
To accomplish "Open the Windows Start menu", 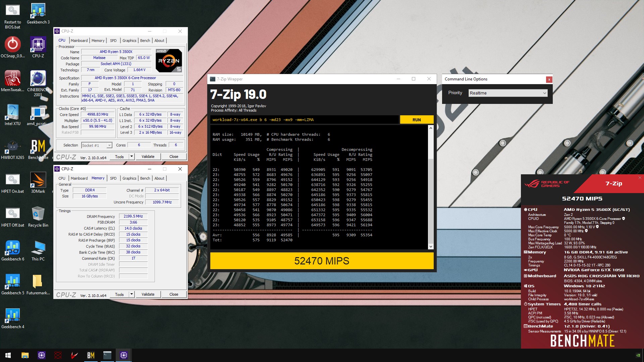I will pos(8,355).
